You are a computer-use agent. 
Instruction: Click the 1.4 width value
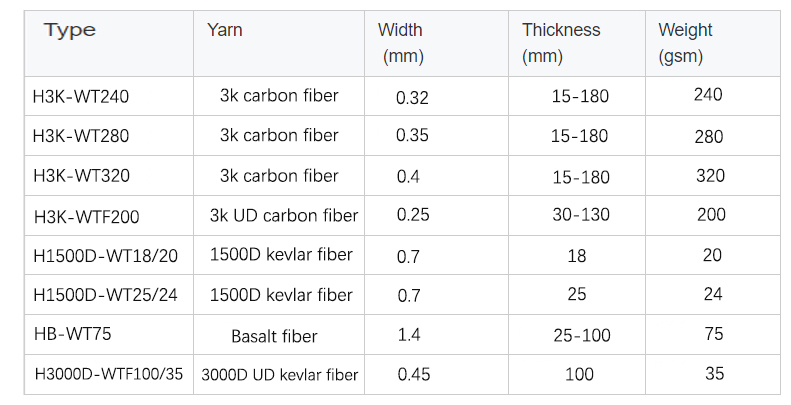[409, 335]
